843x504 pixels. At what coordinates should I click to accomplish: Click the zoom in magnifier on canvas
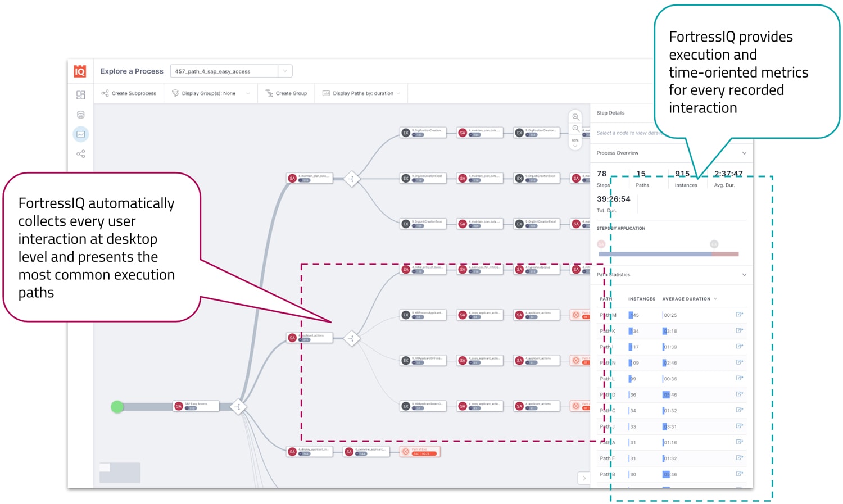(x=575, y=117)
